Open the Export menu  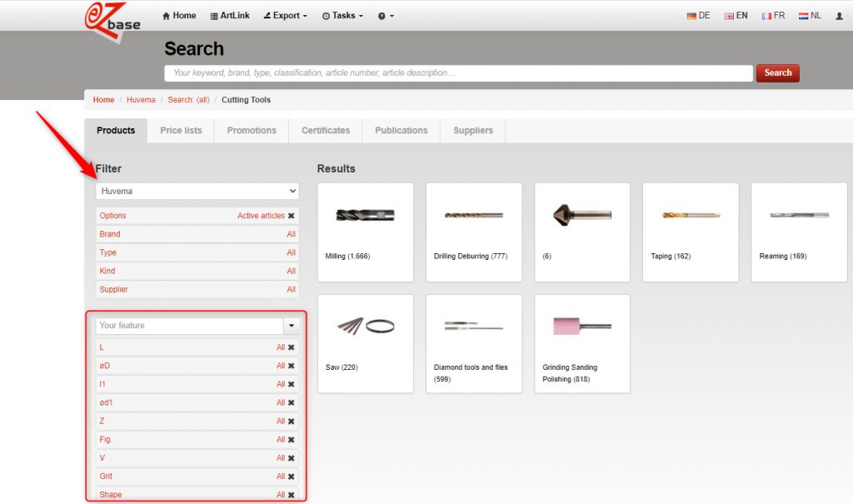[x=285, y=16]
